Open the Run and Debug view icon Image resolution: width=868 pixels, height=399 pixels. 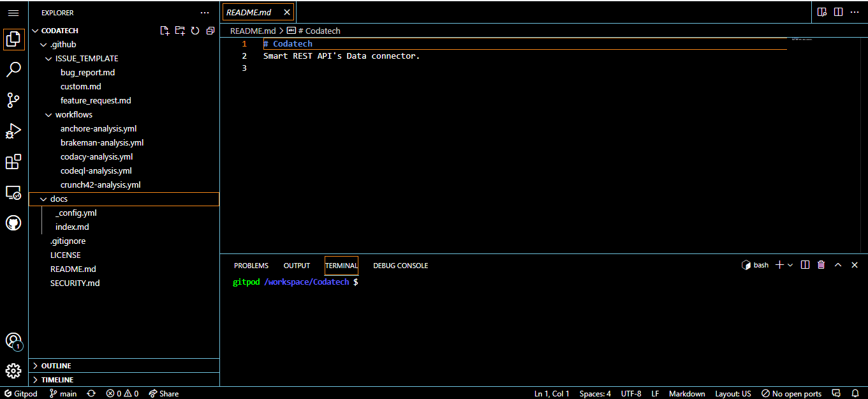coord(13,131)
